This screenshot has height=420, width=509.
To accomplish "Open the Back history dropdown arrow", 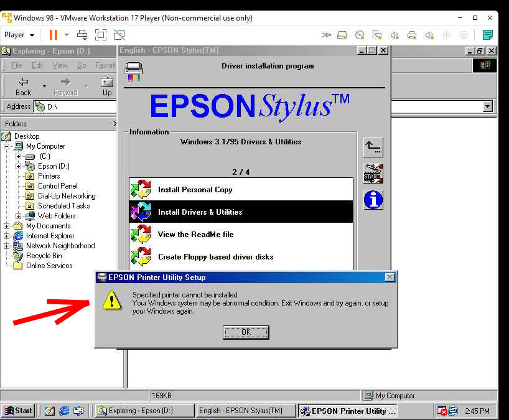I will (x=44, y=86).
